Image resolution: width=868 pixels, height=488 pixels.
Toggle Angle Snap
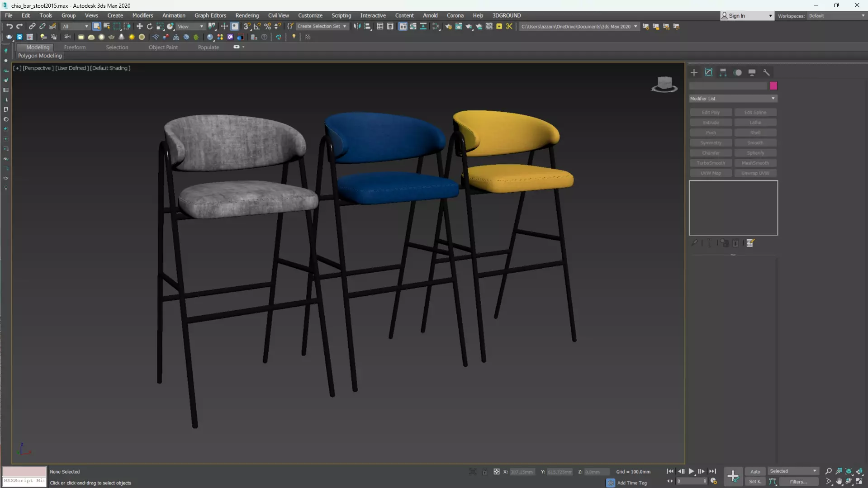(x=257, y=26)
